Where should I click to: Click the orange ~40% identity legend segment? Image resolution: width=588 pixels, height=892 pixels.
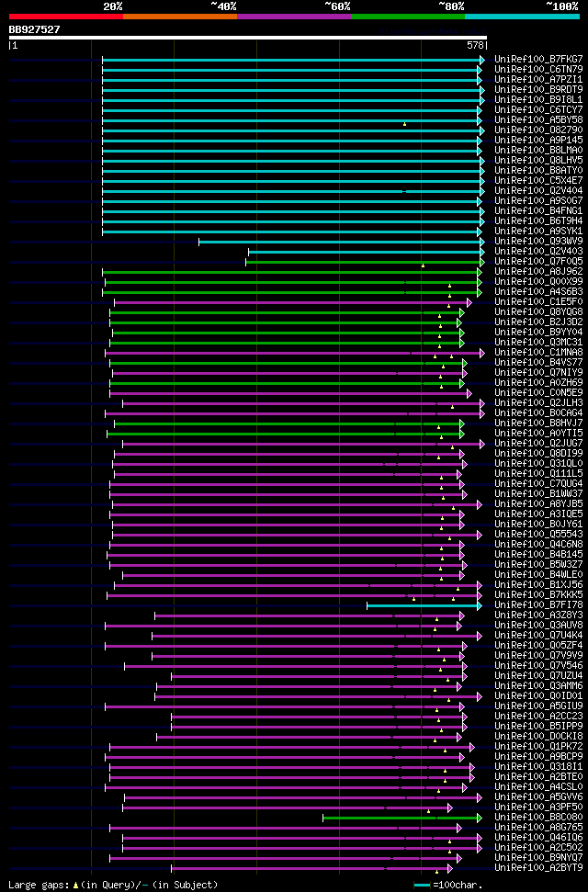point(180,17)
